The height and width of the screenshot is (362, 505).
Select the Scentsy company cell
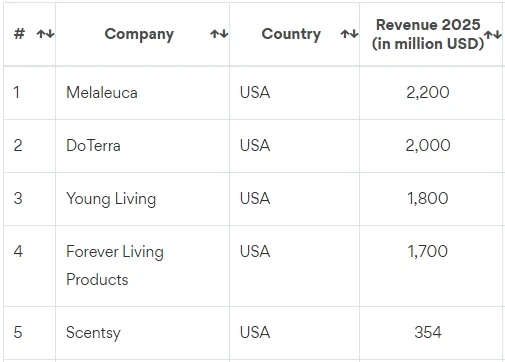point(143,333)
